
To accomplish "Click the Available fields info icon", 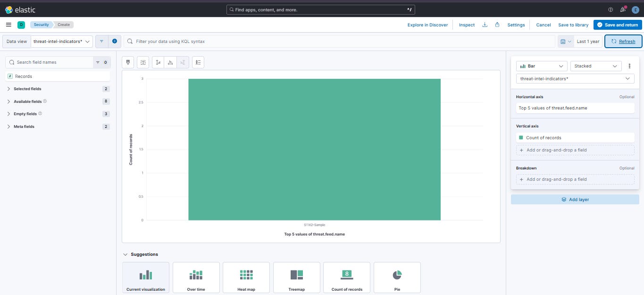I will tap(45, 101).
